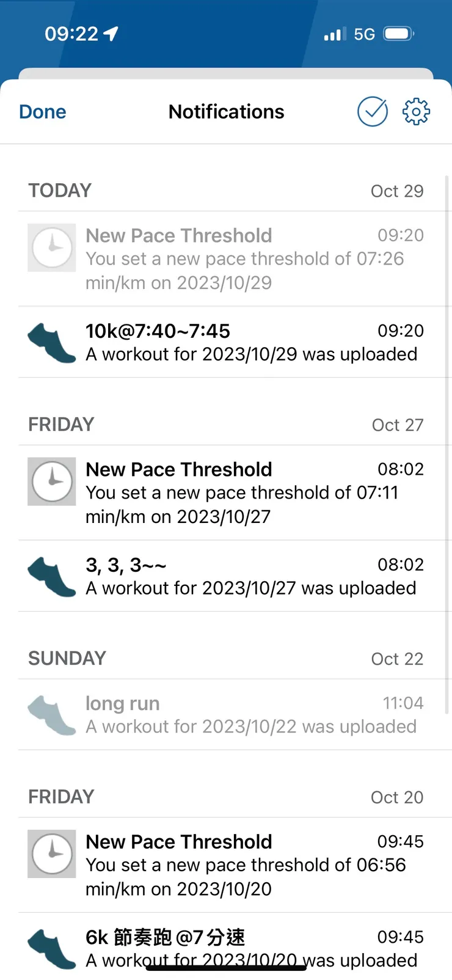
Task: Tap clock icon for 06:56 threshold notification
Action: [52, 854]
